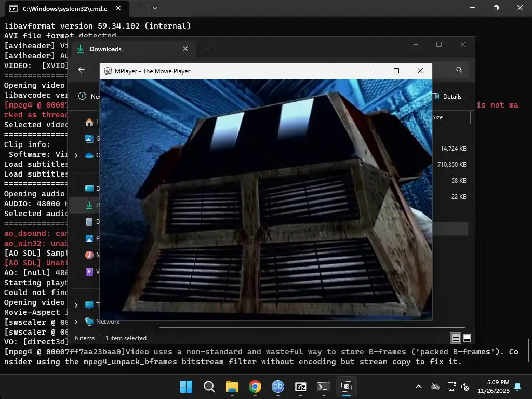This screenshot has width=532, height=399.
Task: Click '1 item selected' status text
Action: 126,338
